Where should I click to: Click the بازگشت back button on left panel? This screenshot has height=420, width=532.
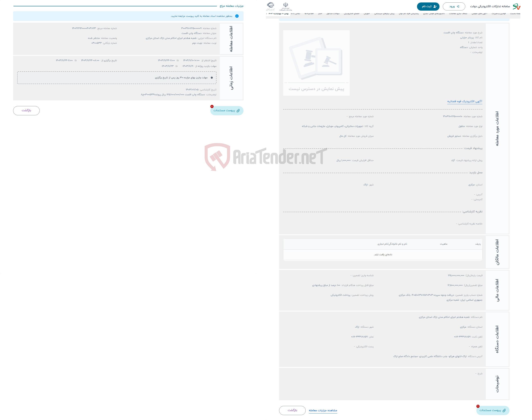[27, 110]
